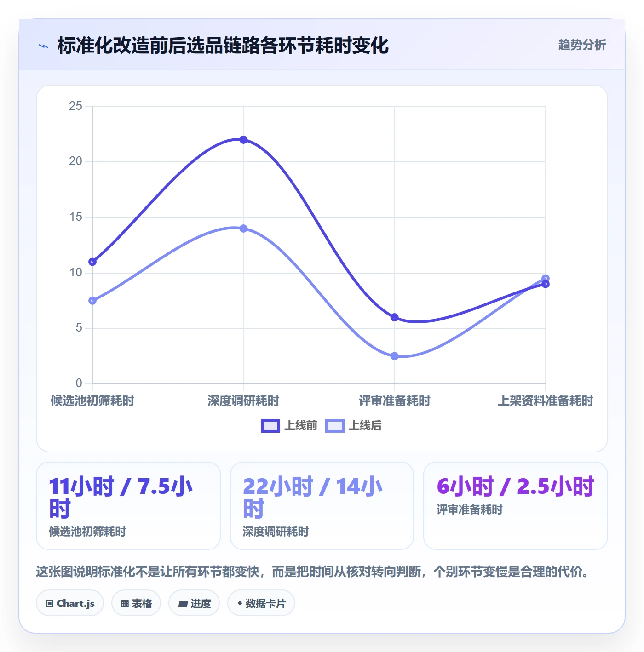Toggle the 上线后 legend color swatch

pyautogui.click(x=334, y=426)
